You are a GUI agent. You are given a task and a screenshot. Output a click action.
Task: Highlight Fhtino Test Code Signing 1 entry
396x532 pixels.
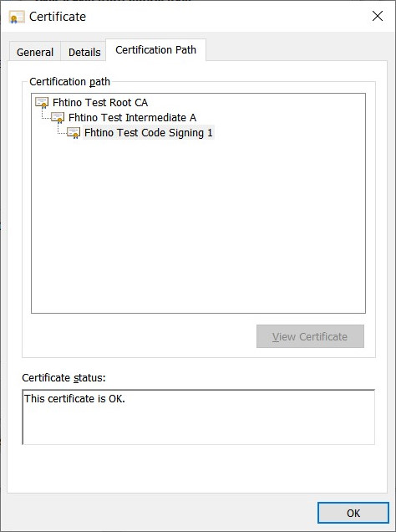point(149,133)
